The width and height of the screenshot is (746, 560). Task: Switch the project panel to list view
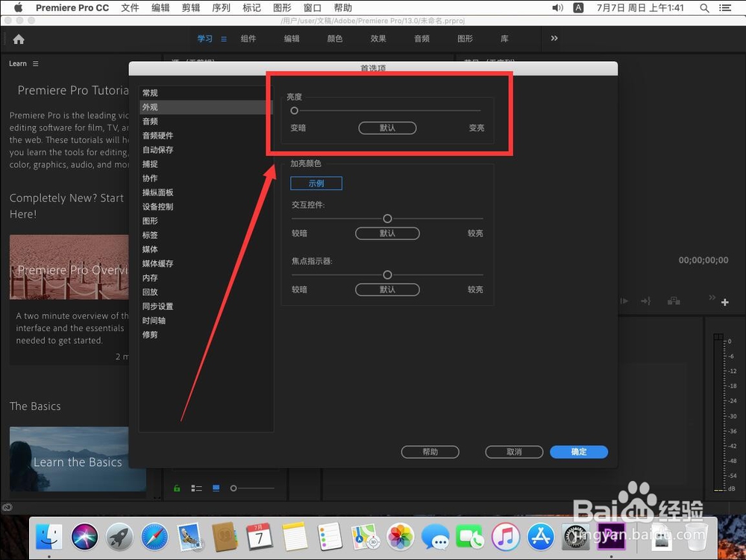196,488
